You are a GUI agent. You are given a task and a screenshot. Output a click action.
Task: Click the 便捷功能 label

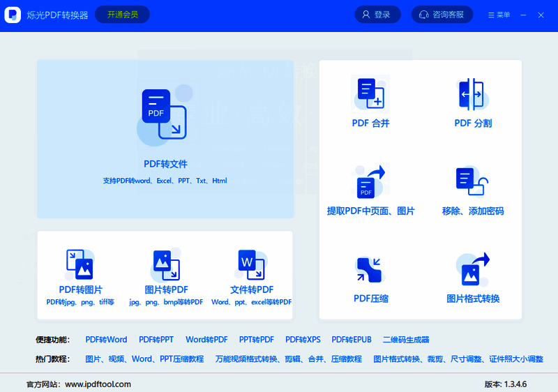point(52,340)
